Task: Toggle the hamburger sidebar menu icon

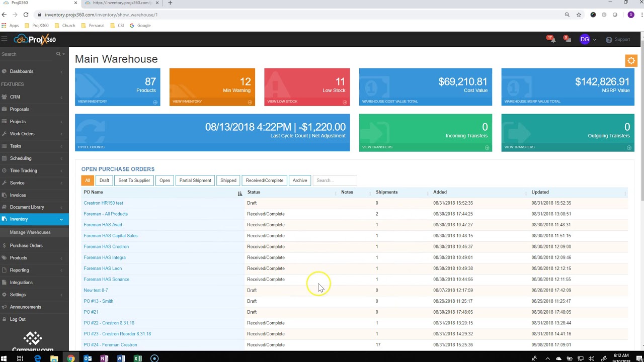Action: 4,39
